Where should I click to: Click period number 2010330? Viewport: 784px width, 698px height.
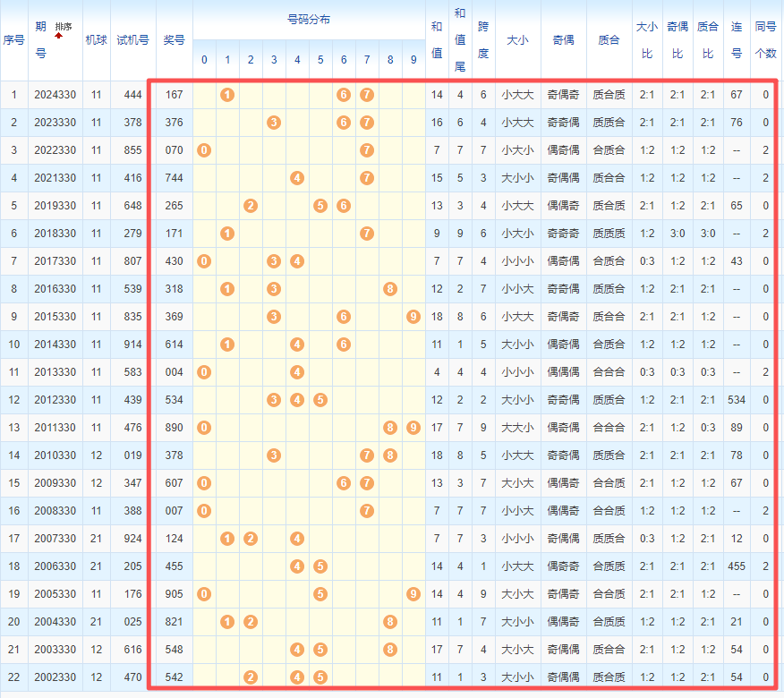coord(55,455)
